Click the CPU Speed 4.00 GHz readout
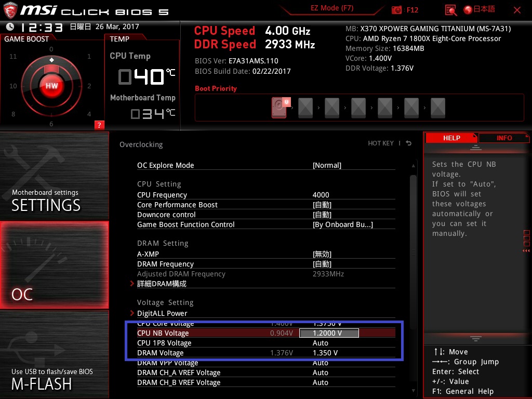 (252, 31)
